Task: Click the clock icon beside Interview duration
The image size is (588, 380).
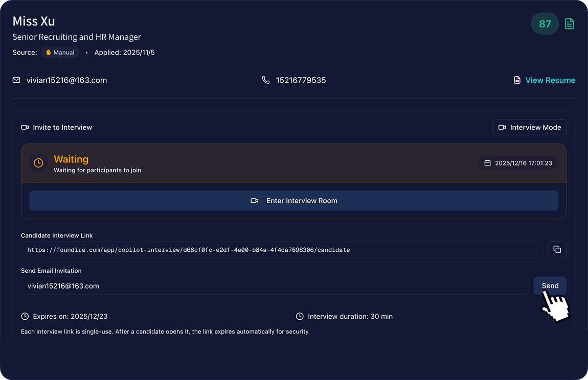Action: click(300, 317)
